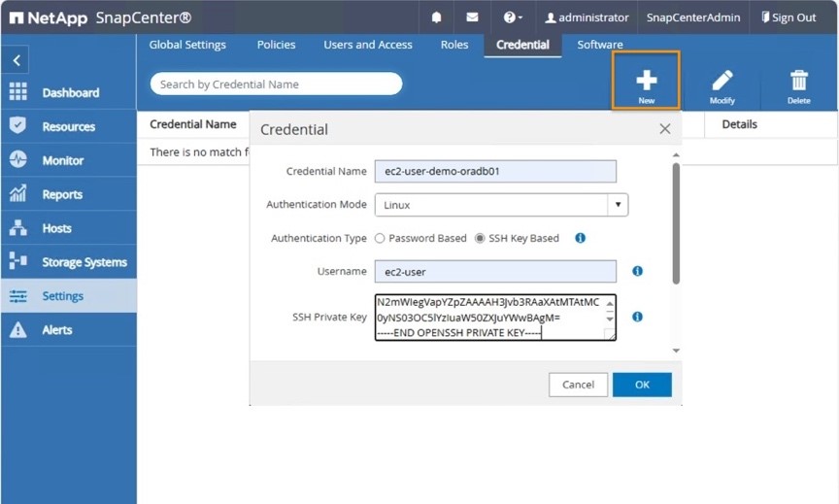Open the notifications bell icon

click(436, 17)
